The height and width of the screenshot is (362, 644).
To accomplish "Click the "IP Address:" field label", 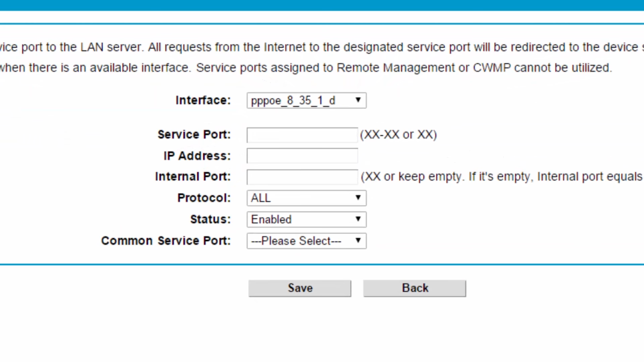I will (197, 156).
